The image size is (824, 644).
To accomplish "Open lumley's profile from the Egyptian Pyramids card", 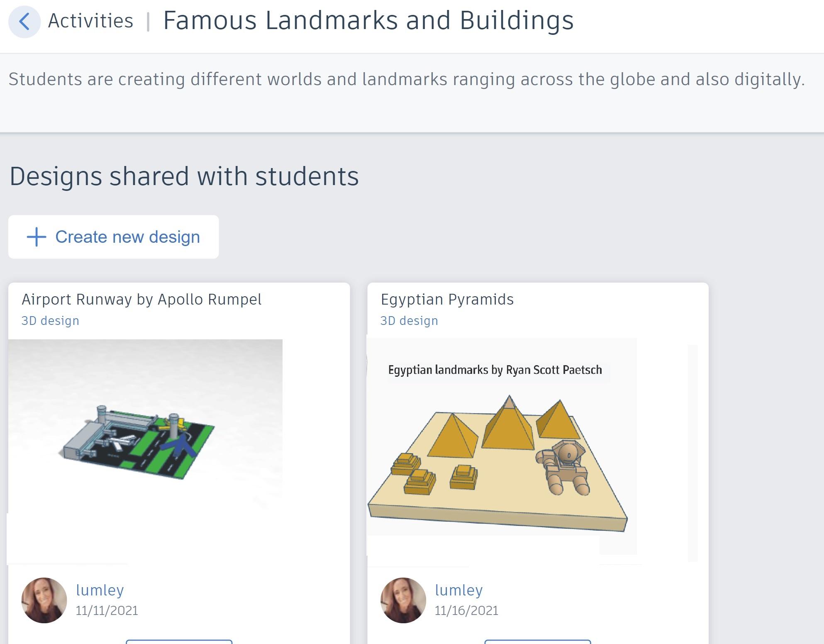I will pos(458,590).
